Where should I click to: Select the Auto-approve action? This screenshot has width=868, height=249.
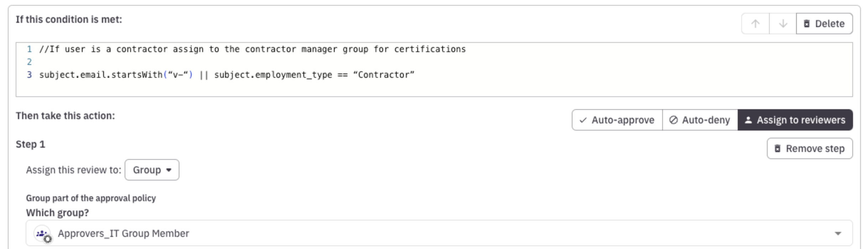(x=617, y=120)
